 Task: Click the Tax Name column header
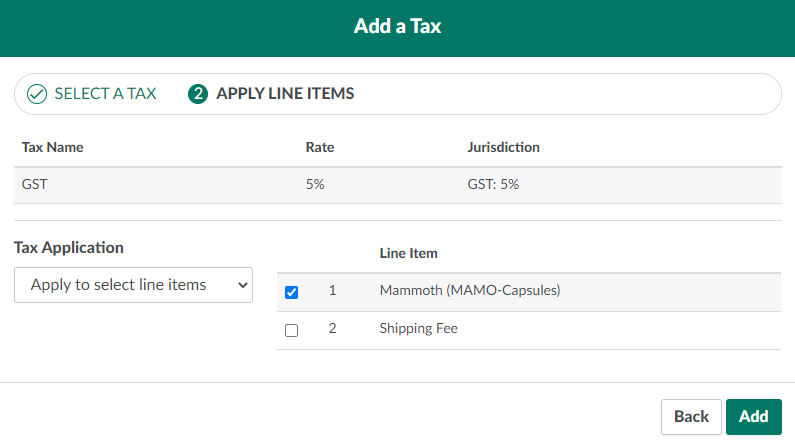point(52,147)
